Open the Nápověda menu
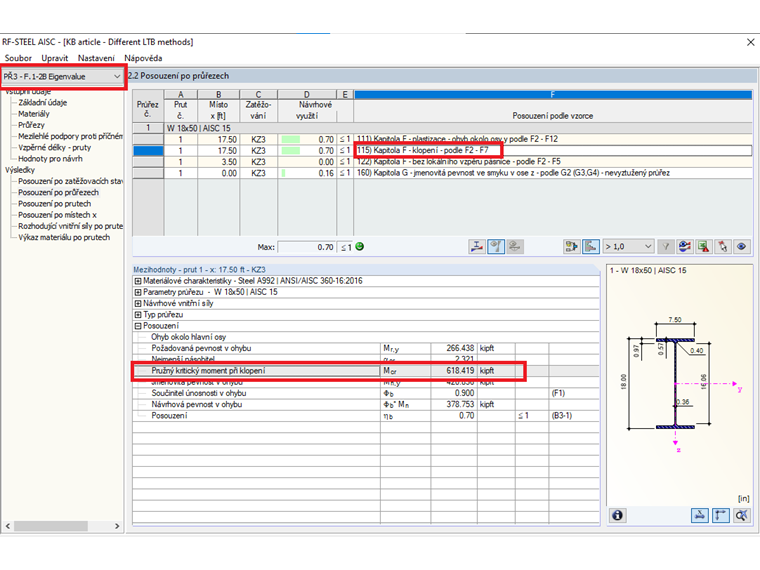The width and height of the screenshot is (760, 570). (143, 58)
